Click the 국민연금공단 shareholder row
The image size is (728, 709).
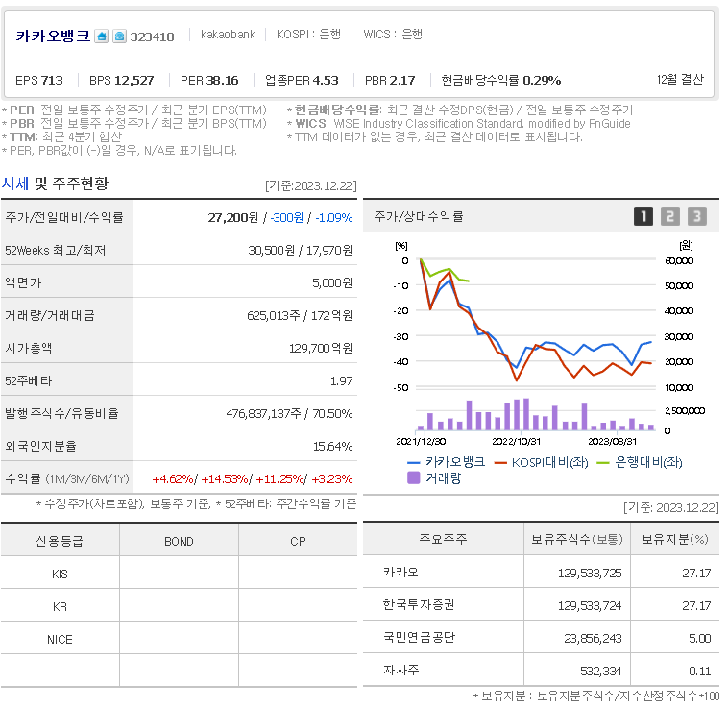pyautogui.click(x=541, y=638)
